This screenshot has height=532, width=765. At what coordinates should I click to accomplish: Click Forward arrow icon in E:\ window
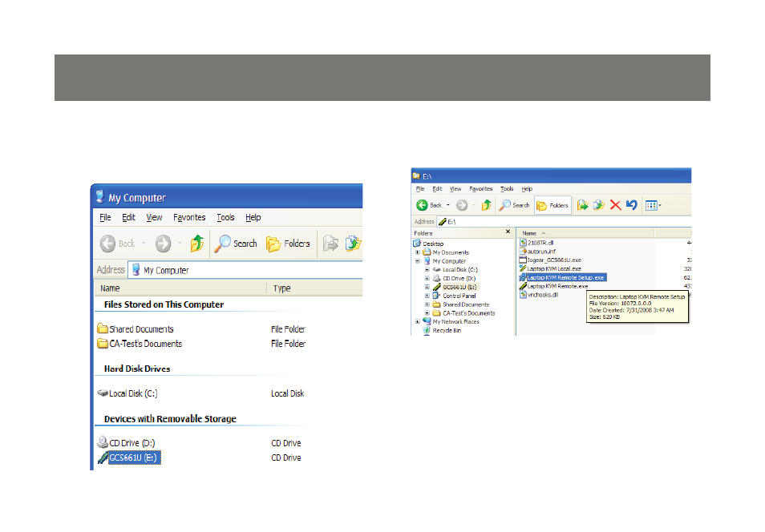coord(462,205)
